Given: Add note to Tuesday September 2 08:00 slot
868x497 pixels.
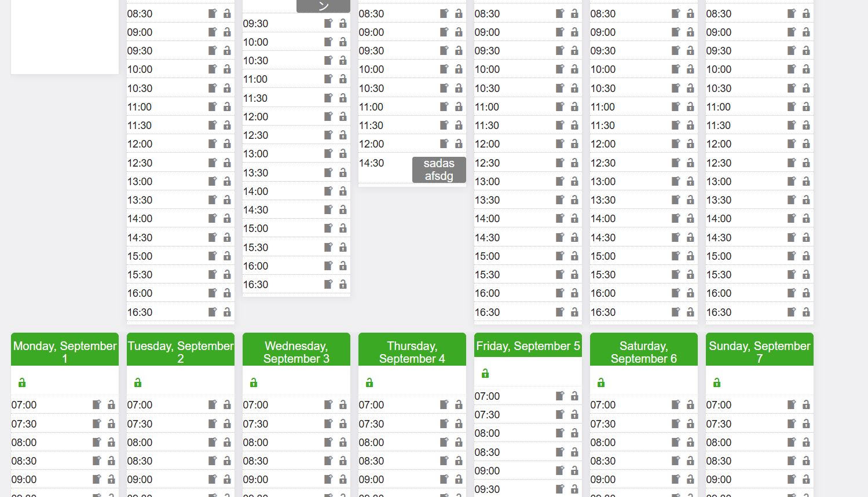Looking at the screenshot, I should coord(213,443).
